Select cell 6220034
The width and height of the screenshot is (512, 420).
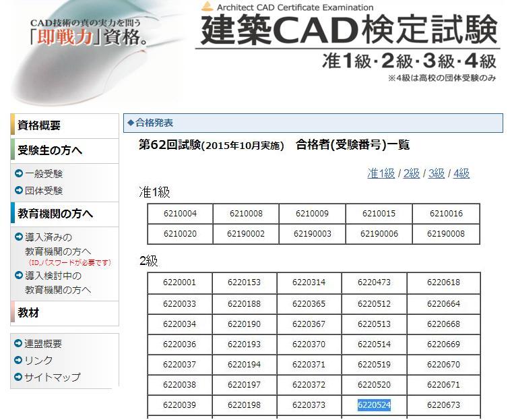point(180,324)
